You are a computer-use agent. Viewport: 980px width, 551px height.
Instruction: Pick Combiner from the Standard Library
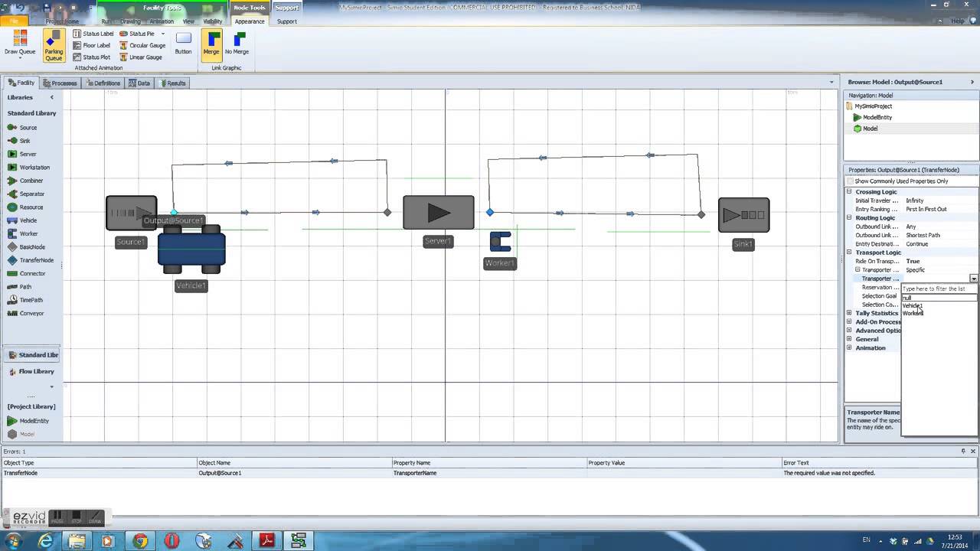25,181
